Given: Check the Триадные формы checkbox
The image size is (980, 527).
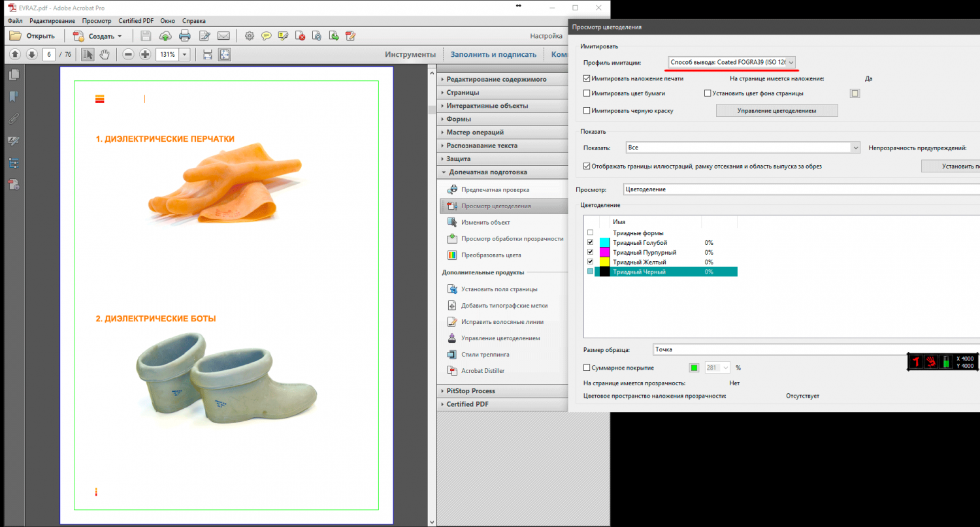Looking at the screenshot, I should tap(591, 232).
